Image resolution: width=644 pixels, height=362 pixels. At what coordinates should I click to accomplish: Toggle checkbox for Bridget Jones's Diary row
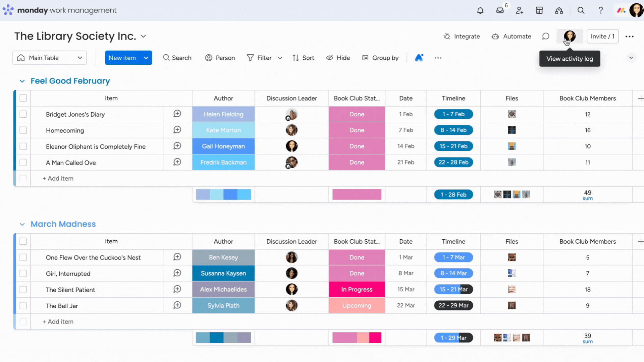[x=23, y=114]
